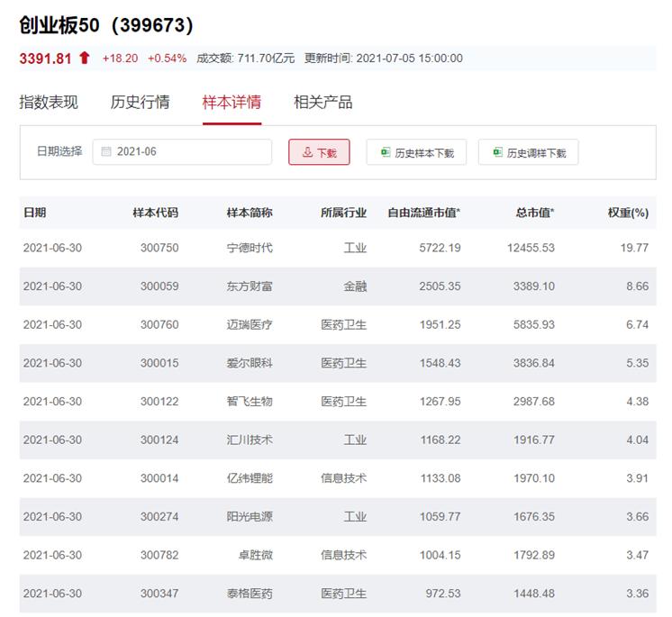Click free-float value 5722.19
This screenshot has width=672, height=617.
(440, 248)
